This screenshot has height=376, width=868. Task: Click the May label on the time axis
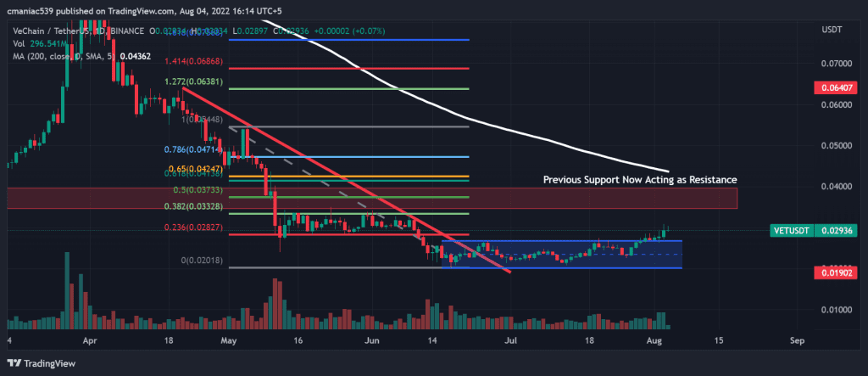pyautogui.click(x=228, y=340)
